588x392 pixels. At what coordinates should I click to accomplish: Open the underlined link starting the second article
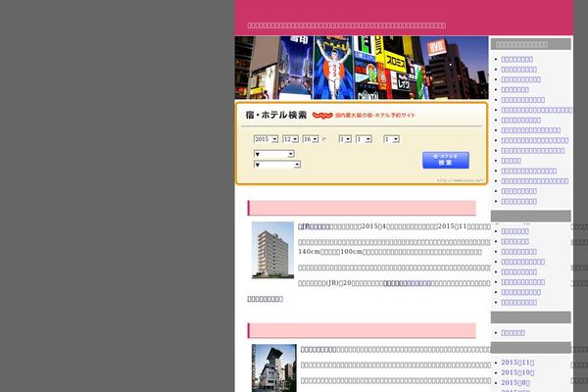pyautogui.click(x=318, y=350)
